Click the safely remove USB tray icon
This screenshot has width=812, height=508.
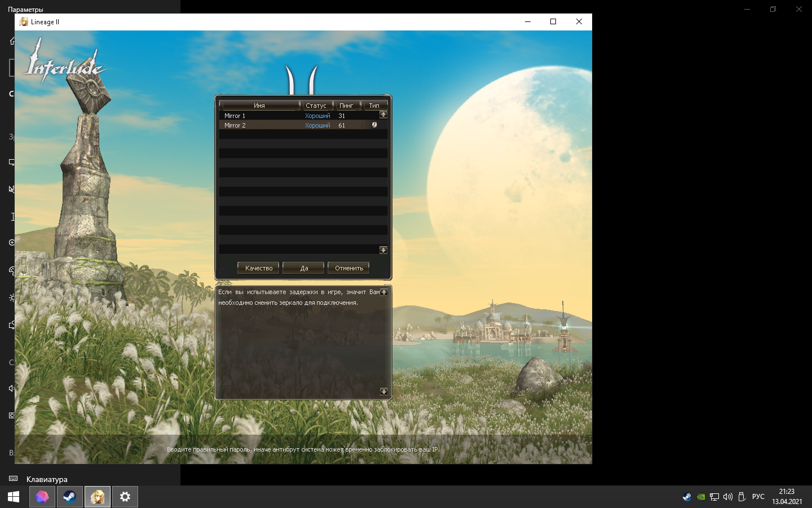[742, 497]
